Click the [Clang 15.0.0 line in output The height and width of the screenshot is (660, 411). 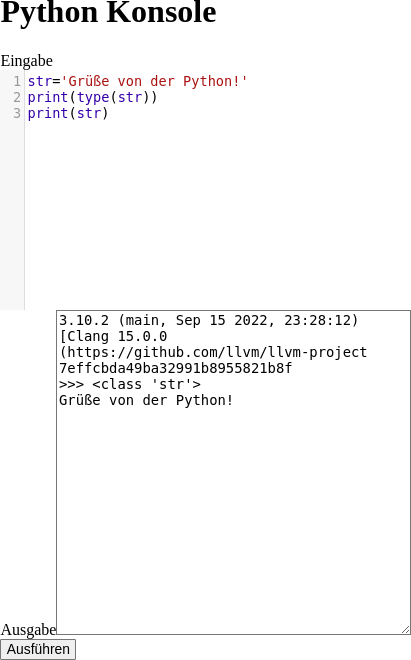click(x=113, y=336)
